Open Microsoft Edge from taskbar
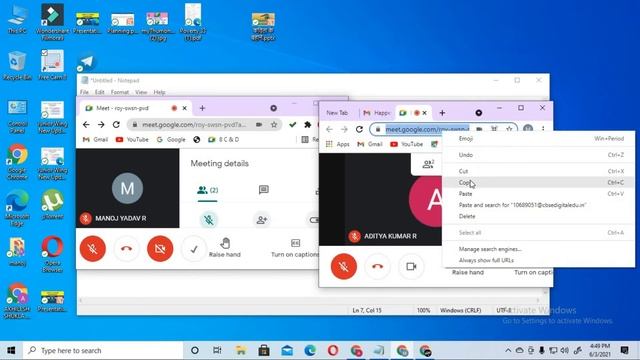 pos(310,351)
